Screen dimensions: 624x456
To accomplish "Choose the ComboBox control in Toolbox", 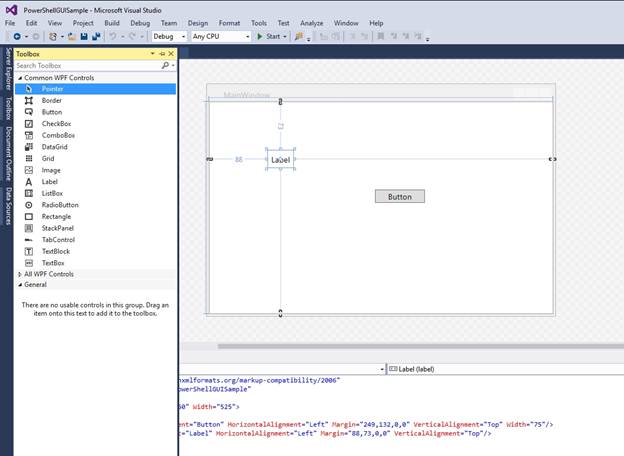I will click(x=96, y=135).
